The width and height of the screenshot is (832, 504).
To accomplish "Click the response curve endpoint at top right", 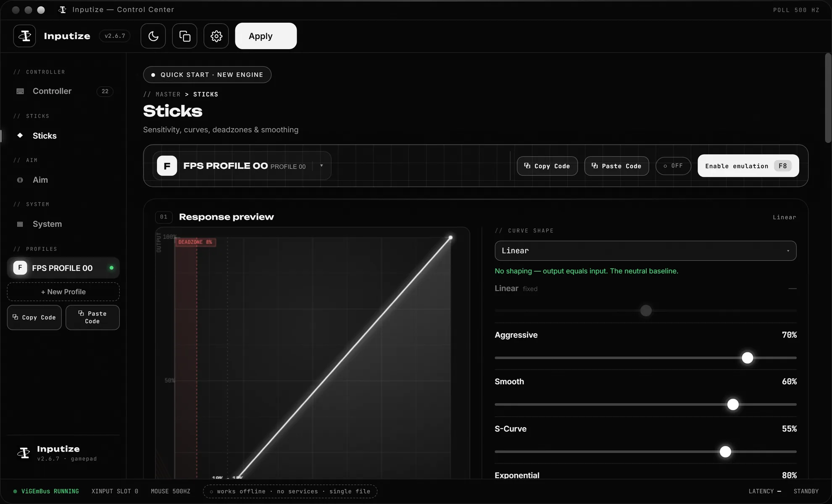I will pos(450,238).
